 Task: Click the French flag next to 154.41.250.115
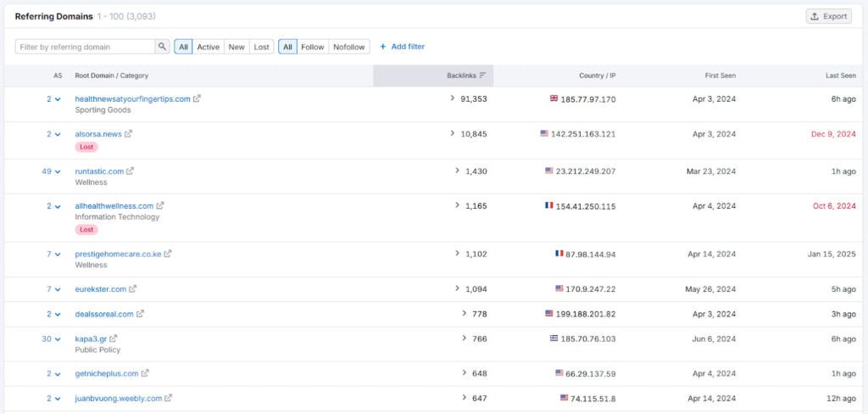point(549,205)
